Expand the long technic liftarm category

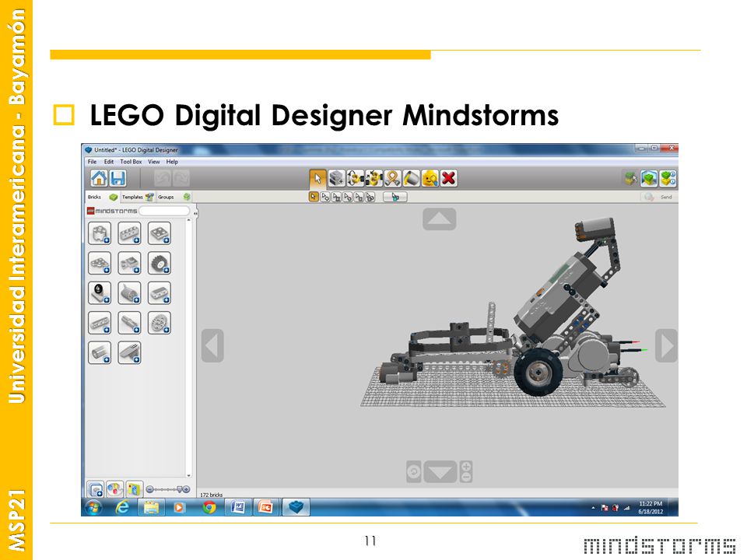(x=100, y=323)
